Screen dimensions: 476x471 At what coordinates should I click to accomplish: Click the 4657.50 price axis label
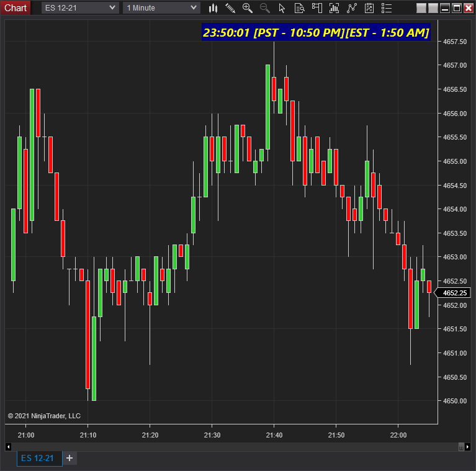(x=455, y=42)
